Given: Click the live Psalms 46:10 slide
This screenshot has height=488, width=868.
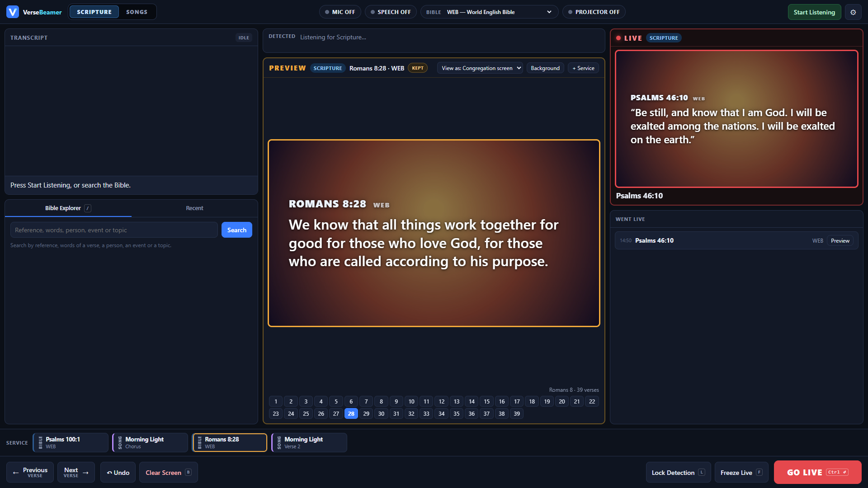Looking at the screenshot, I should tap(736, 119).
